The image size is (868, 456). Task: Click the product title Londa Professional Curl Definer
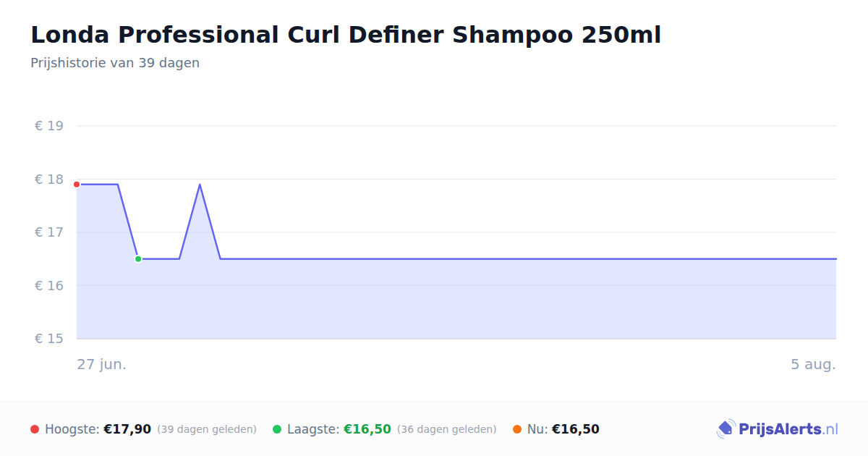pyautogui.click(x=346, y=34)
